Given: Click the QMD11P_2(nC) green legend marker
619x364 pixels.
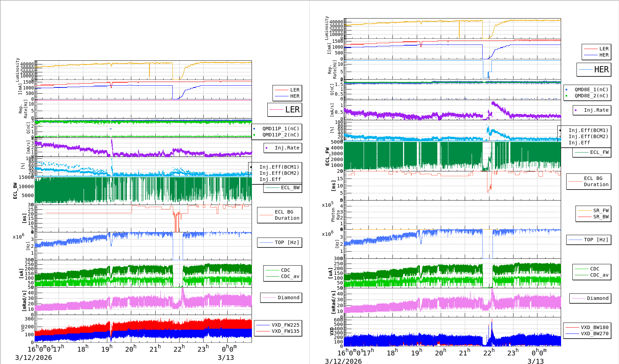Looking at the screenshot, I should pos(254,135).
